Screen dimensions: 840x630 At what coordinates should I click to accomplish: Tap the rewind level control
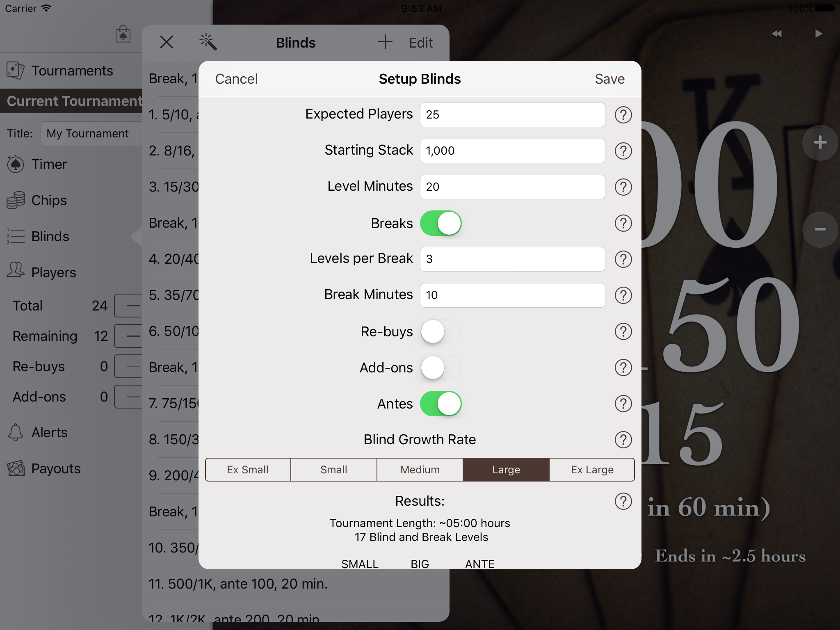pos(776,34)
